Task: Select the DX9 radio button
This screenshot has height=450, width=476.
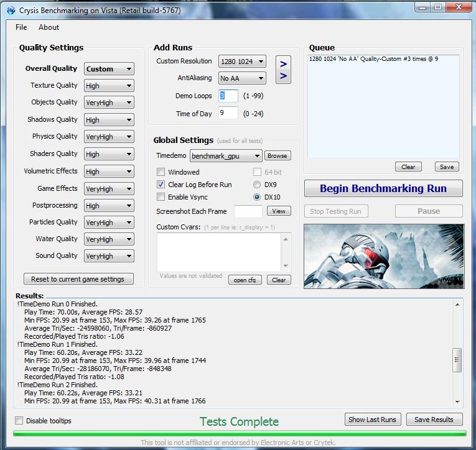Action: [x=257, y=185]
